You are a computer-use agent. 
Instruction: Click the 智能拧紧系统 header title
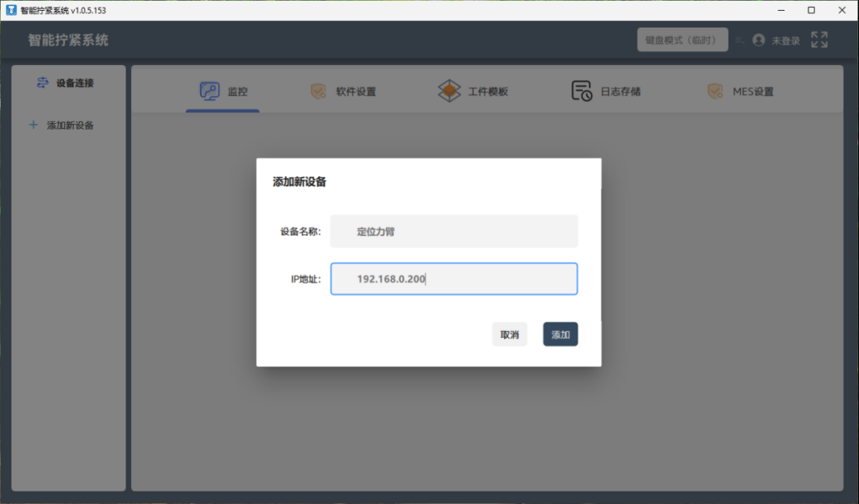click(68, 40)
